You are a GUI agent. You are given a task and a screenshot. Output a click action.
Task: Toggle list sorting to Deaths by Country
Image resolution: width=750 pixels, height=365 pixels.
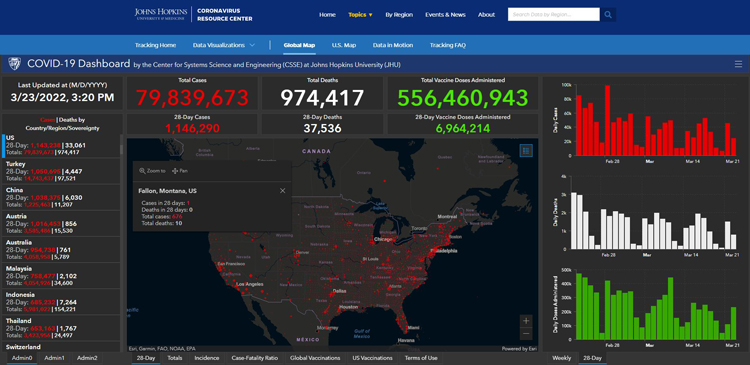tap(62, 124)
